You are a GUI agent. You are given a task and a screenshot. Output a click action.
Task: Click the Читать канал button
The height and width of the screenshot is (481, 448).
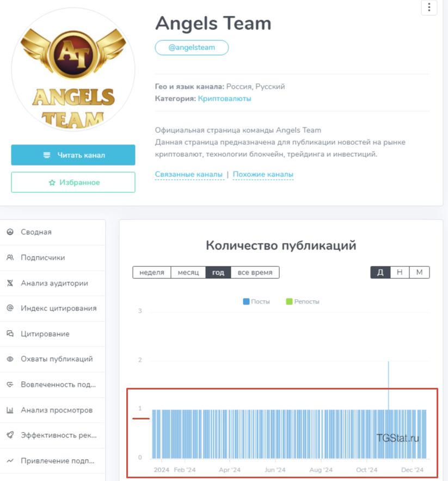(x=73, y=155)
